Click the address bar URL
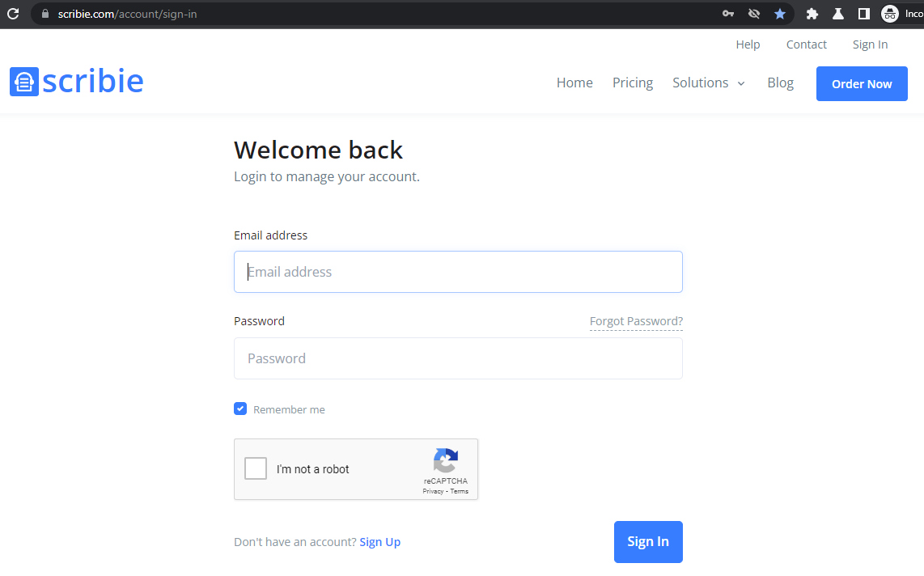This screenshot has width=924, height=576. click(x=127, y=14)
